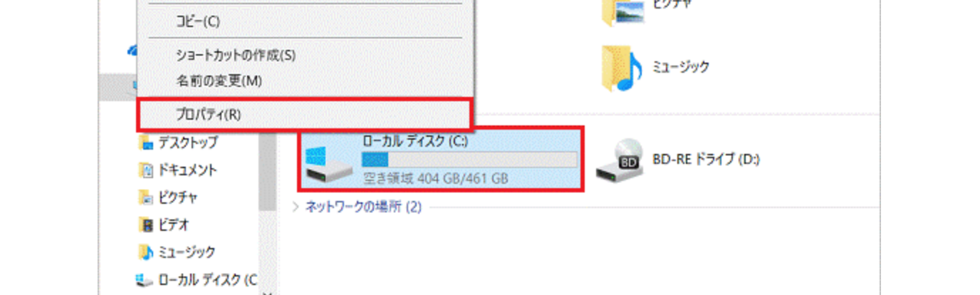Screen dimensions: 980x295
Task: Click the デスクトップ icon in sidebar
Action: point(146,143)
